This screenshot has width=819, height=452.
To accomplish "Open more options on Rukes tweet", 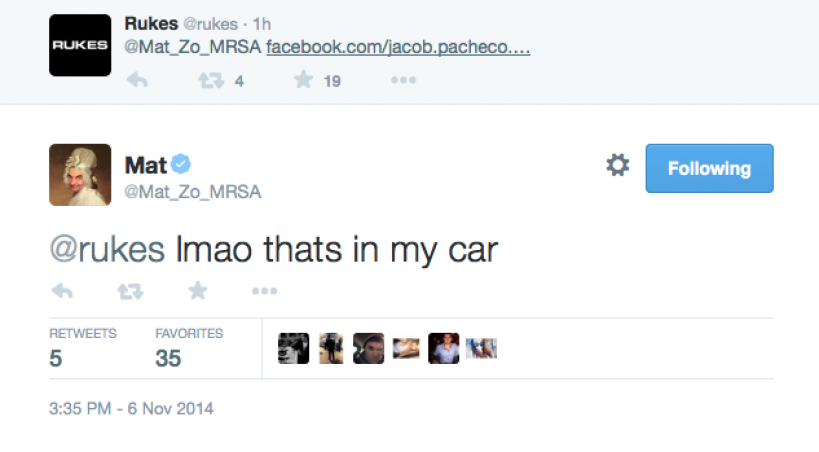I will [402, 81].
